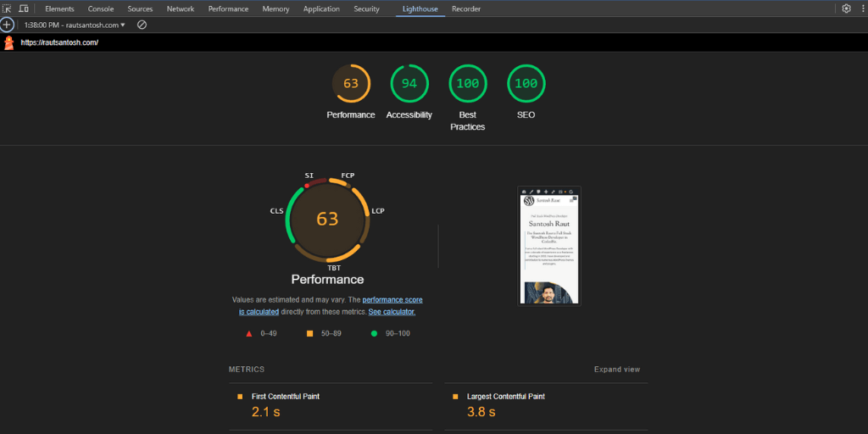The image size is (868, 434).
Task: Click the Largest Contentful Paint metric label
Action: 506,397
